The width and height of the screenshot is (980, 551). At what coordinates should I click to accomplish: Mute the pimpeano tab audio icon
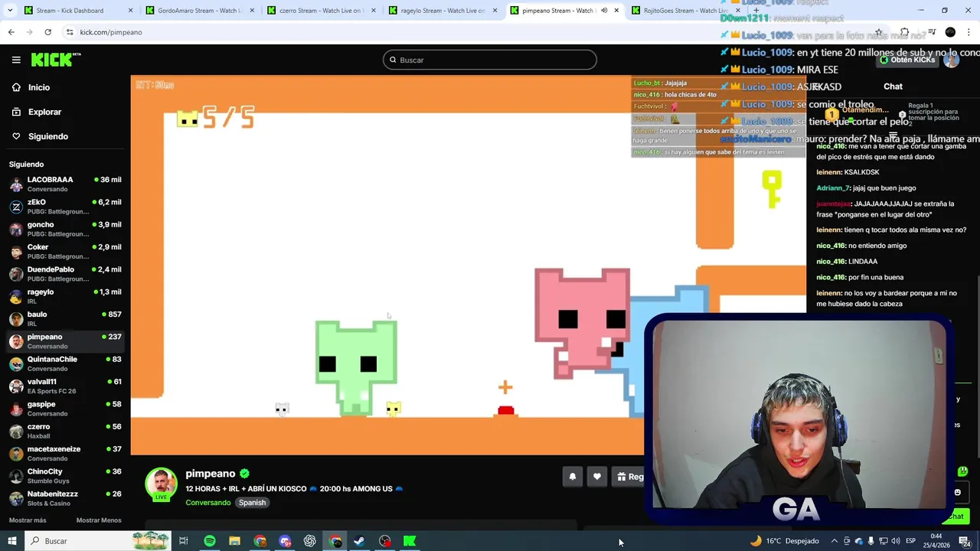(604, 11)
